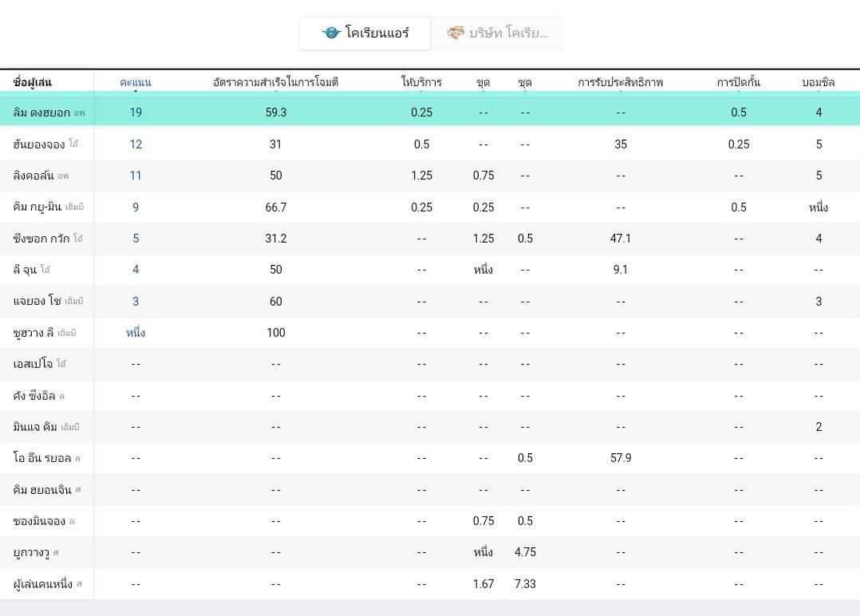Open player ฮันยองจอง name
This screenshot has height=616, width=860.
39,144
